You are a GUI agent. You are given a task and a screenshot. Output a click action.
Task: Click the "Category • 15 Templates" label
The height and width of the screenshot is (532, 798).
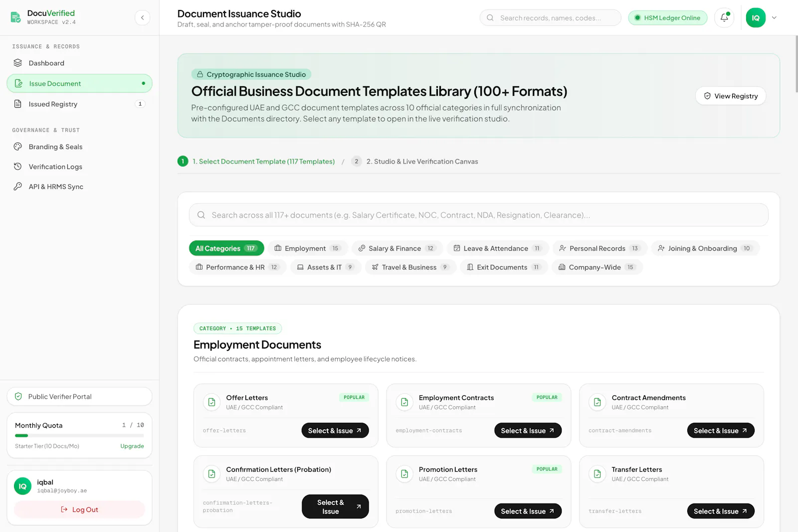237,328
